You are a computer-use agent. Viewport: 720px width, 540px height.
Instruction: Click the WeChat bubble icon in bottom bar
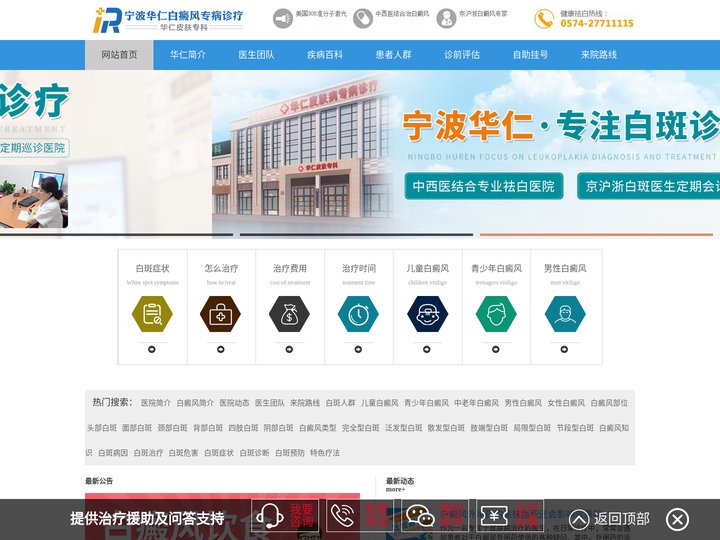tap(420, 516)
